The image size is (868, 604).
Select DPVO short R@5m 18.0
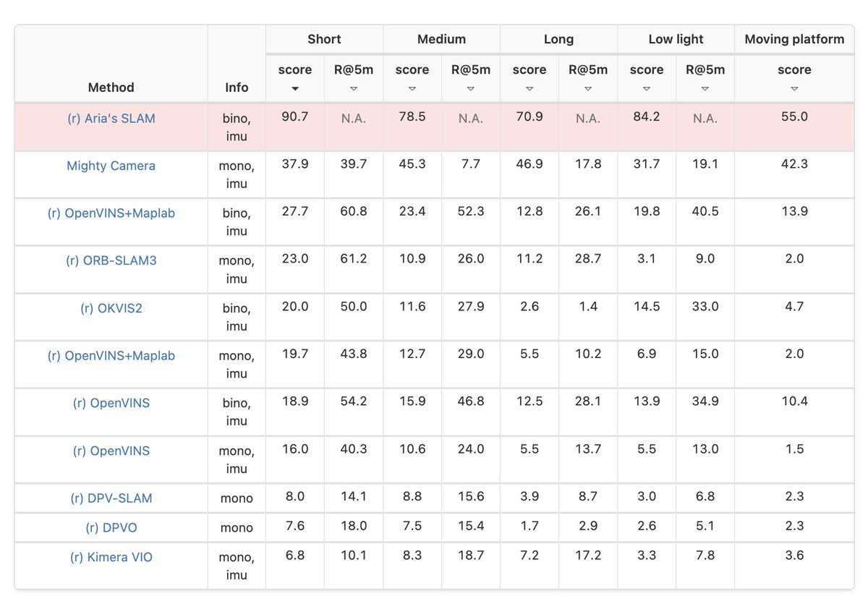(354, 526)
